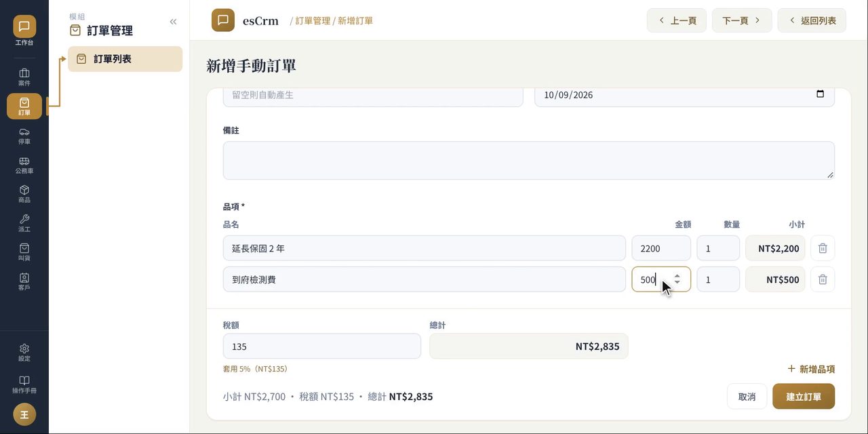The width and height of the screenshot is (868, 434).
Task: Click the subtotal NT$2,200
Action: point(775,248)
